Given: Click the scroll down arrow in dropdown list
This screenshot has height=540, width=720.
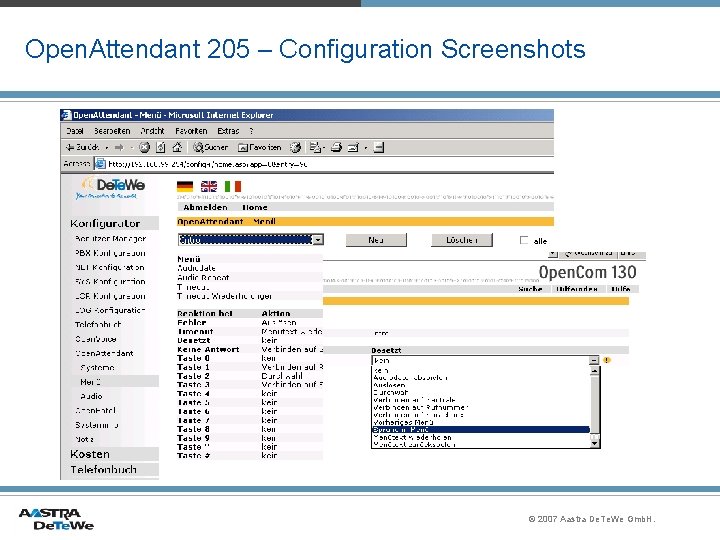Looking at the screenshot, I should pos(594,443).
